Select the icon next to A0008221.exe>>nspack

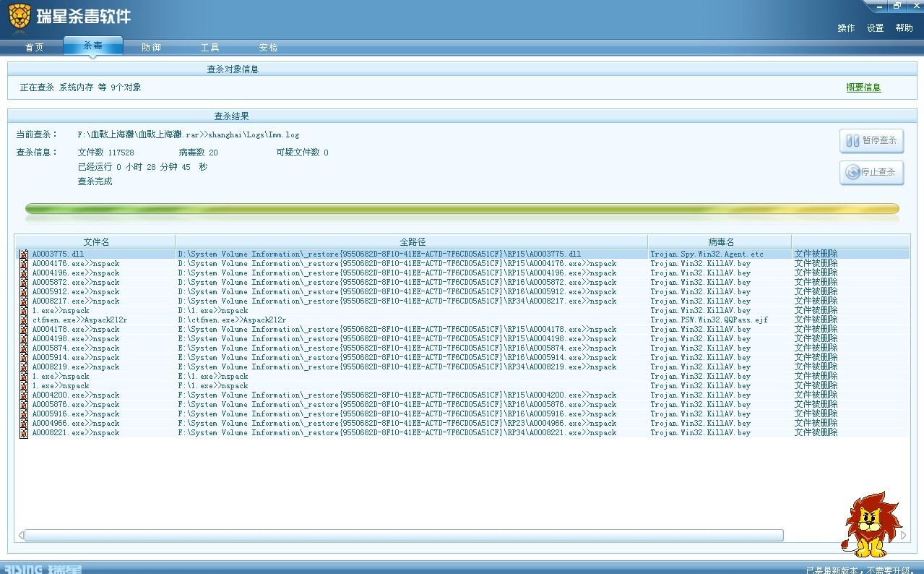[24, 433]
